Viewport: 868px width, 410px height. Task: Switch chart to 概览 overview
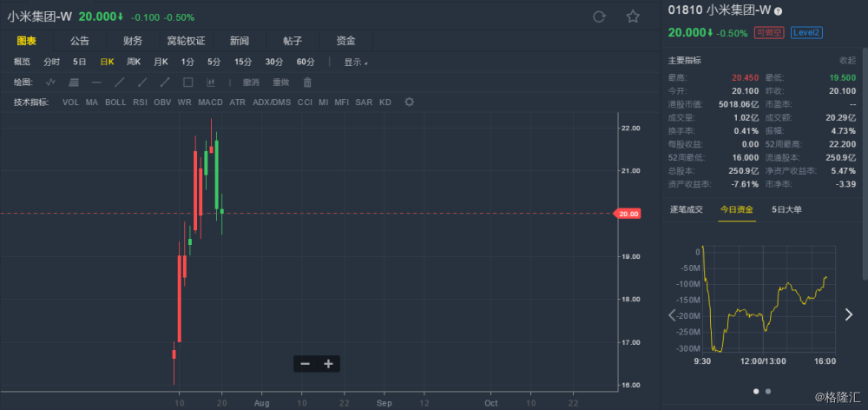pyautogui.click(x=23, y=62)
